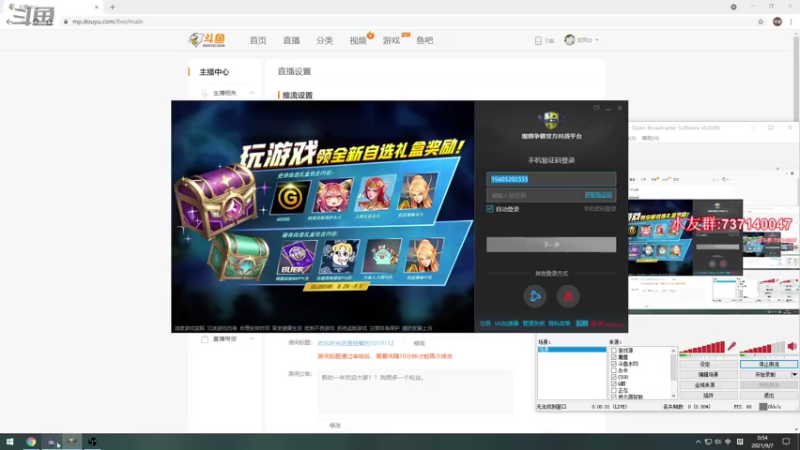Click the volume icon in system tray
800x450 pixels.
pos(718,442)
